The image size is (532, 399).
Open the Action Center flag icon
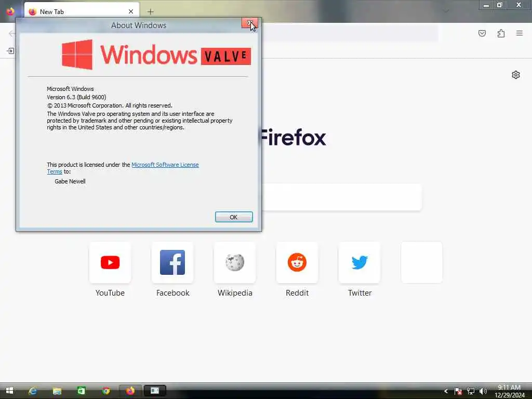[x=458, y=391]
